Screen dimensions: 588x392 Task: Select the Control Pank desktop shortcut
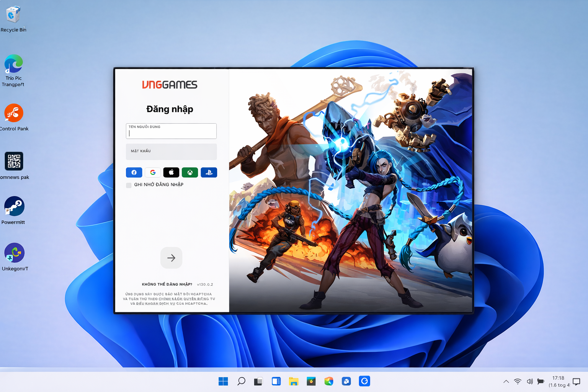[x=14, y=113]
